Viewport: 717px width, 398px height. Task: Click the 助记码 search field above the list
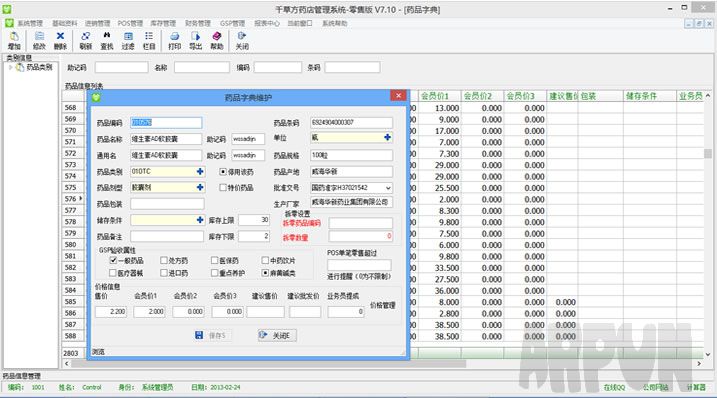[122, 67]
